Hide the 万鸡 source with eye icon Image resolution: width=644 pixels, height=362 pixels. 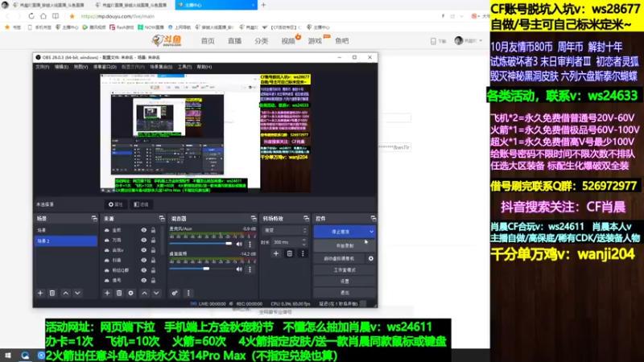[x=144, y=240]
